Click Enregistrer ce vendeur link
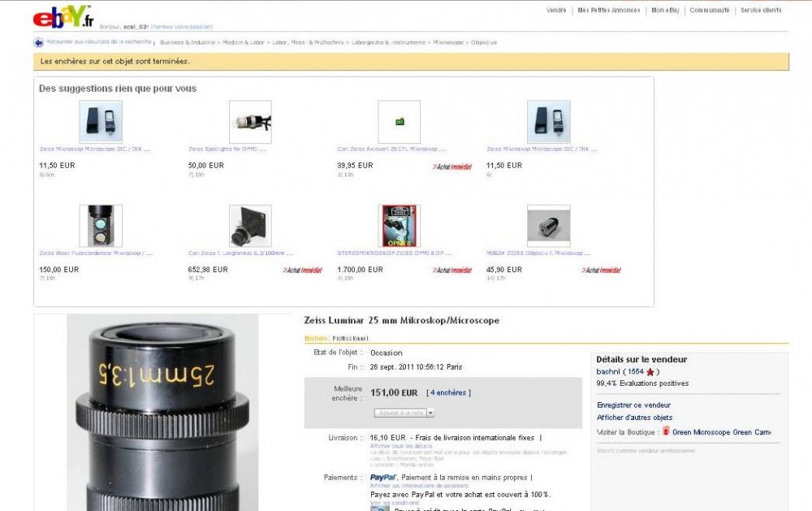 point(633,405)
